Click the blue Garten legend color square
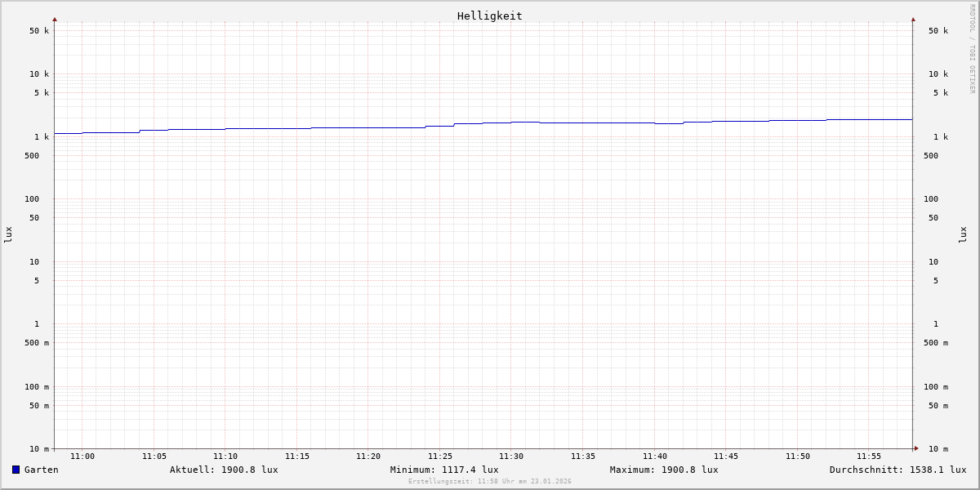 click(x=16, y=470)
